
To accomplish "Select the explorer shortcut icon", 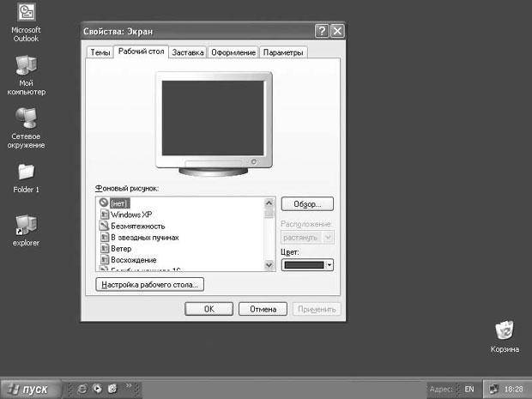I will coord(27,225).
